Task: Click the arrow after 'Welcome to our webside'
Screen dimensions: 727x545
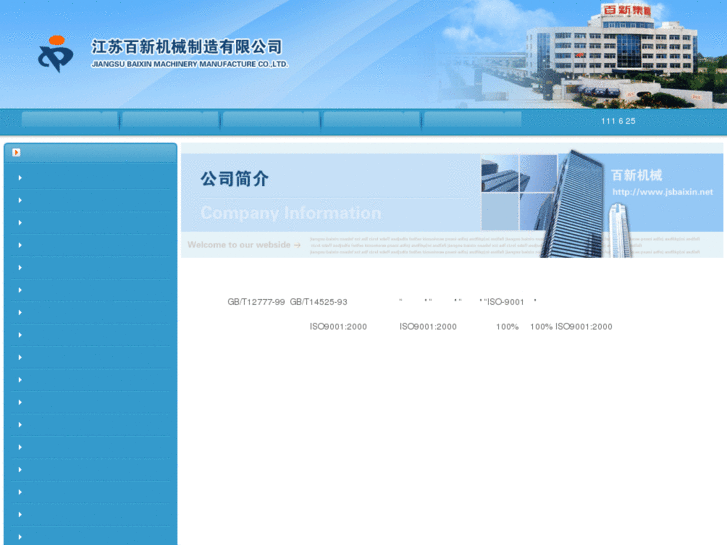Action: click(297, 245)
